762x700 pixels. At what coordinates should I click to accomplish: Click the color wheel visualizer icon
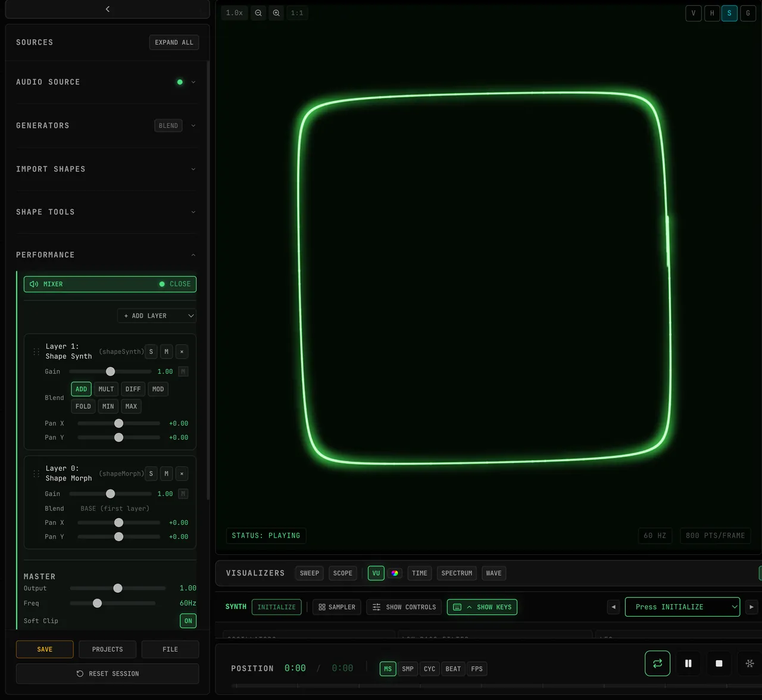(395, 573)
